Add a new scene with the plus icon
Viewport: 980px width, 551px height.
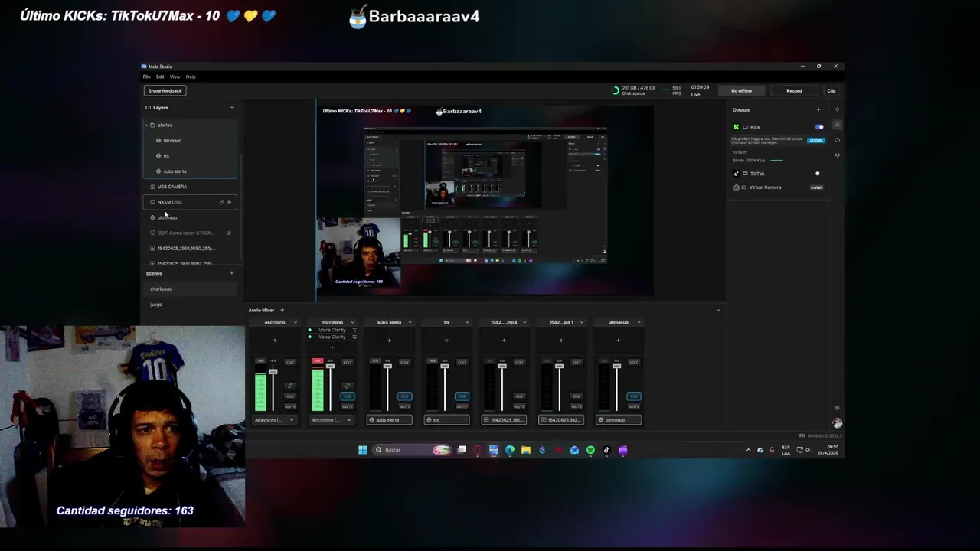232,273
